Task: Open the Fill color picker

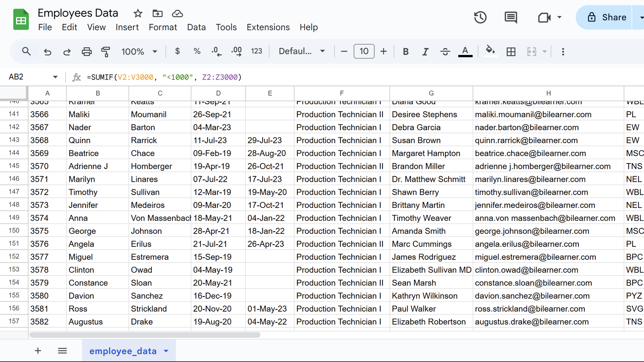Action: click(x=490, y=51)
